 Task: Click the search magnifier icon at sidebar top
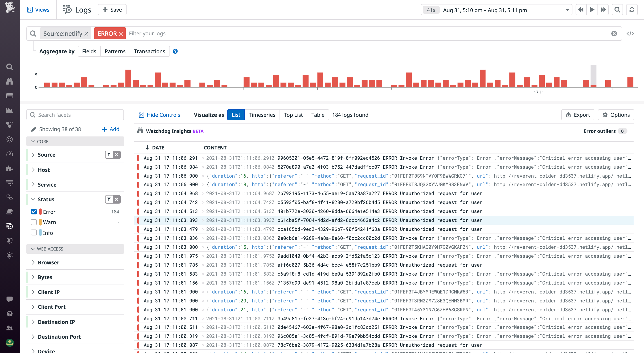click(9, 67)
